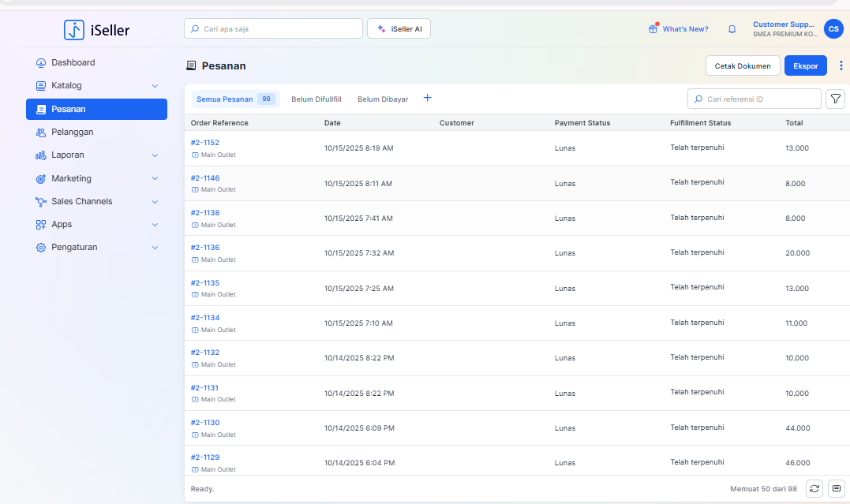Open order #2-1152 link
The image size is (850, 504).
click(205, 143)
